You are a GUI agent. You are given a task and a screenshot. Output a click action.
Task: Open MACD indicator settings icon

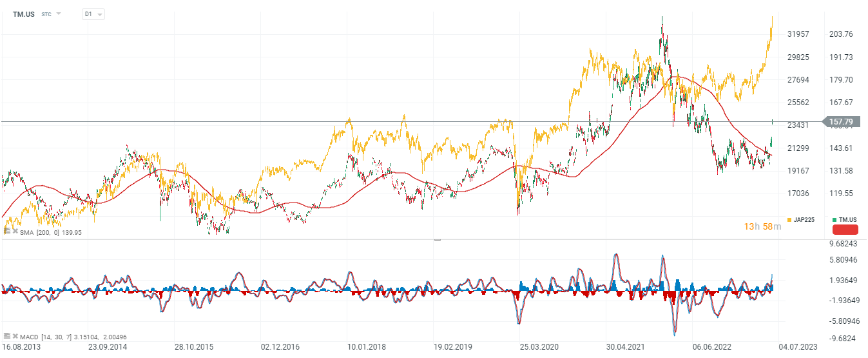6,336
